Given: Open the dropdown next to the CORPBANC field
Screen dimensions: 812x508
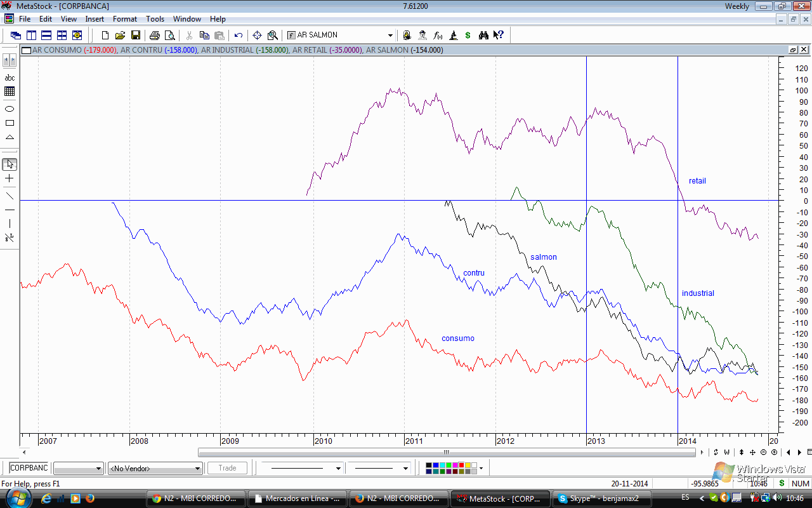Looking at the screenshot, I should tap(98, 469).
